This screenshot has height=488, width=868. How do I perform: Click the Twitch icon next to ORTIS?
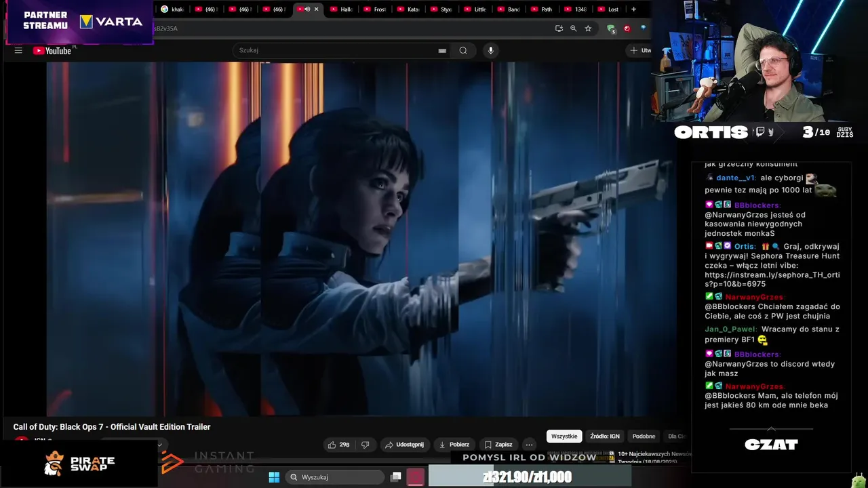coord(759,132)
